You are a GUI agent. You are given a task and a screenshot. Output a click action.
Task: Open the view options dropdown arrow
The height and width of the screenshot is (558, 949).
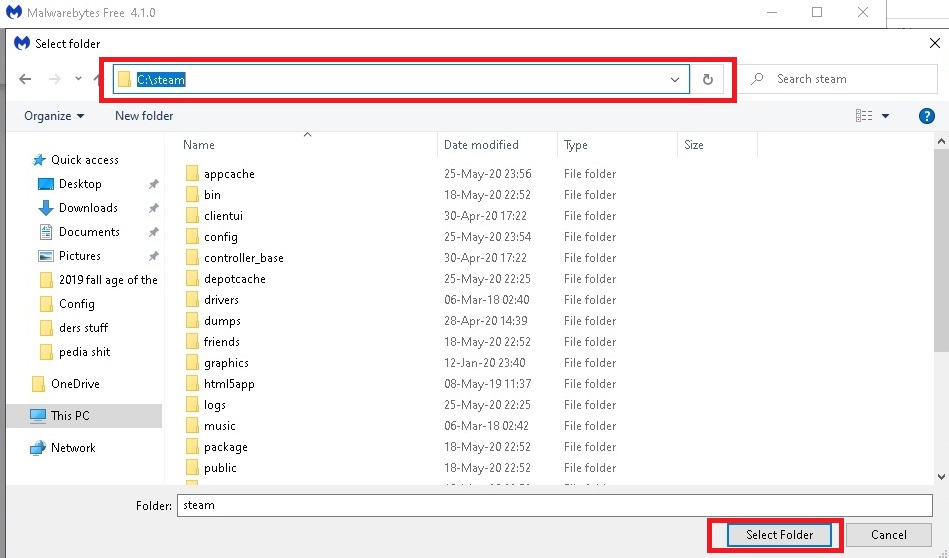(885, 116)
